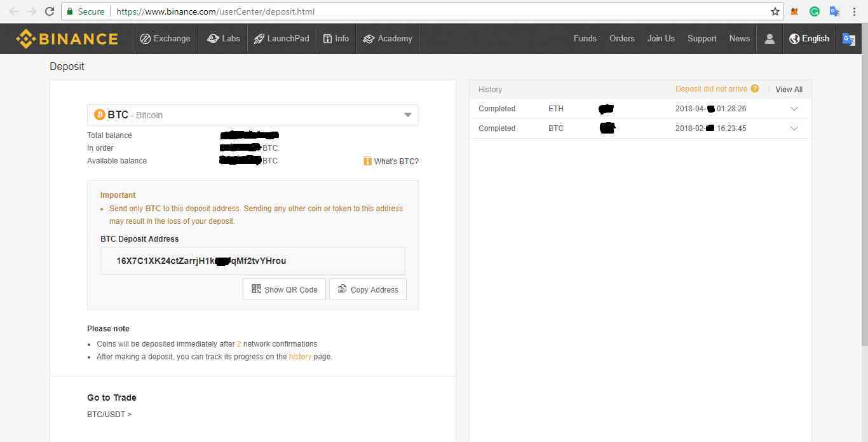
Task: Open the orange history page link
Action: 300,357
